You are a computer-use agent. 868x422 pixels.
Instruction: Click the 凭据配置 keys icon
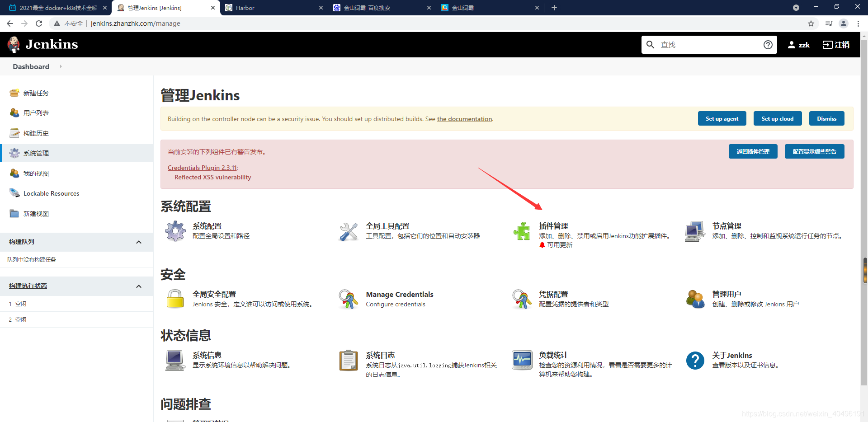pos(522,299)
